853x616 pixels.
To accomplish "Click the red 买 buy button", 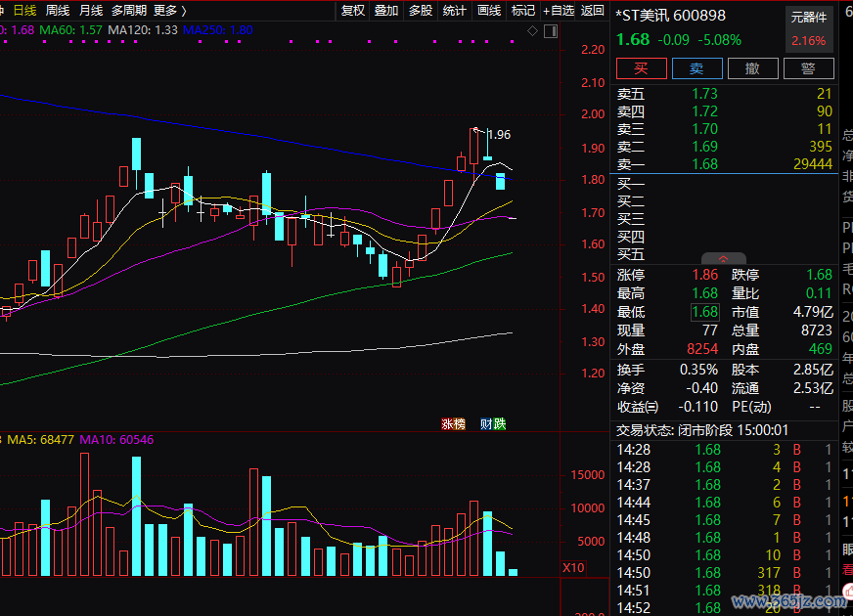I will (642, 68).
